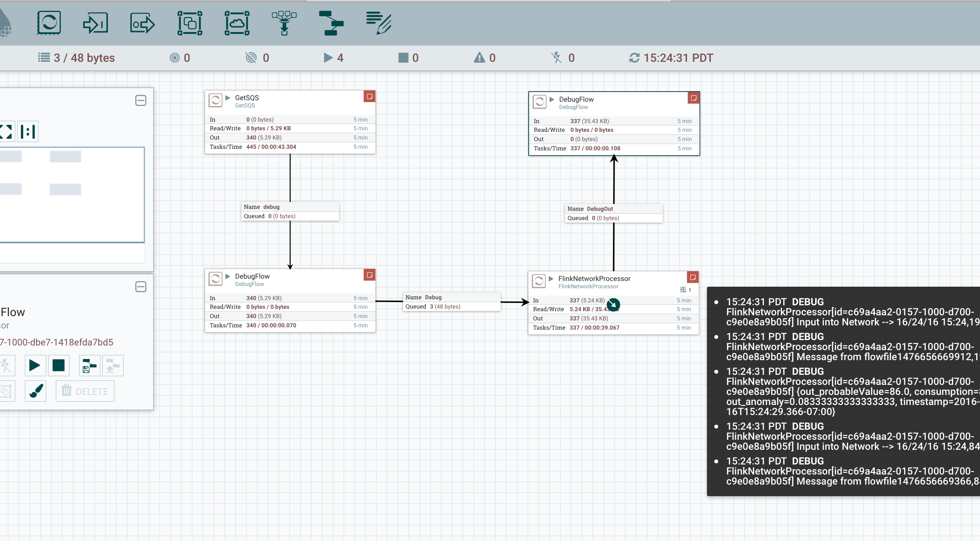Click the GetSQS processor type icon

(x=215, y=100)
